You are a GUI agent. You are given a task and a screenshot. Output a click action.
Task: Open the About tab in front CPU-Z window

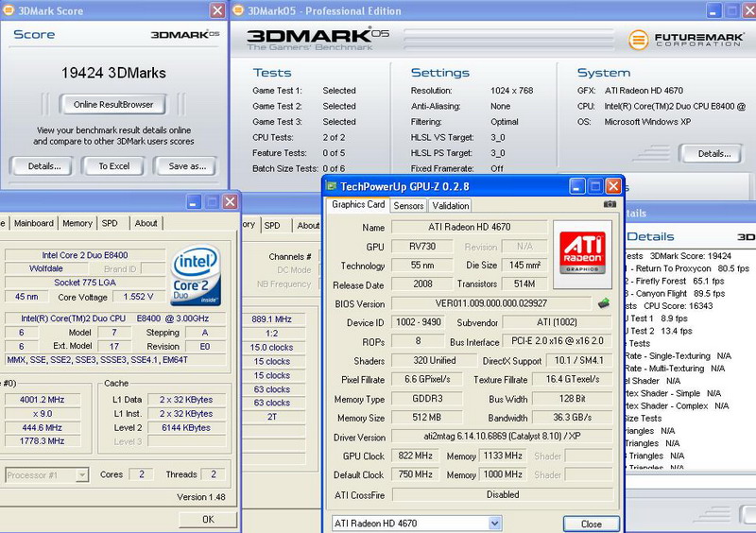[x=146, y=223]
